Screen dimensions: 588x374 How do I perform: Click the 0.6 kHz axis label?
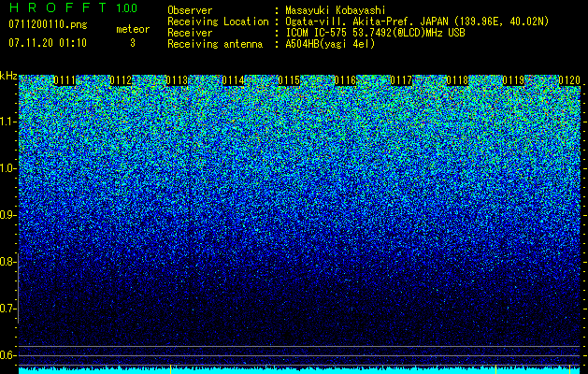click(8, 355)
